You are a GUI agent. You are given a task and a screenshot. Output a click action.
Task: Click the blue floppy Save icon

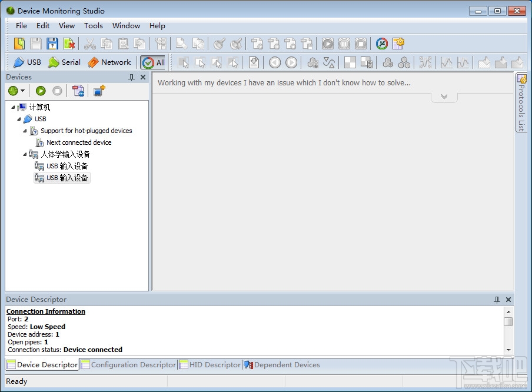(x=52, y=44)
